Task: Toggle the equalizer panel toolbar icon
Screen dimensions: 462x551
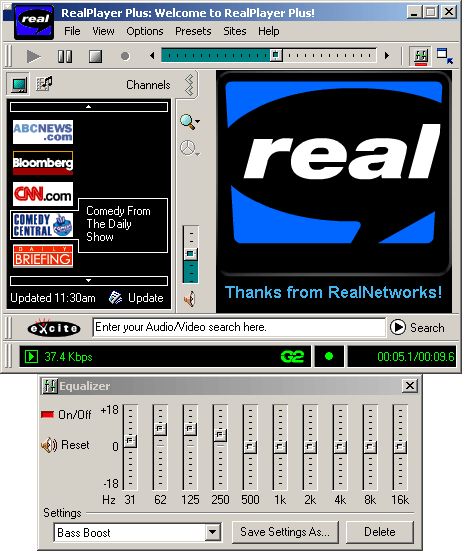Action: point(421,56)
